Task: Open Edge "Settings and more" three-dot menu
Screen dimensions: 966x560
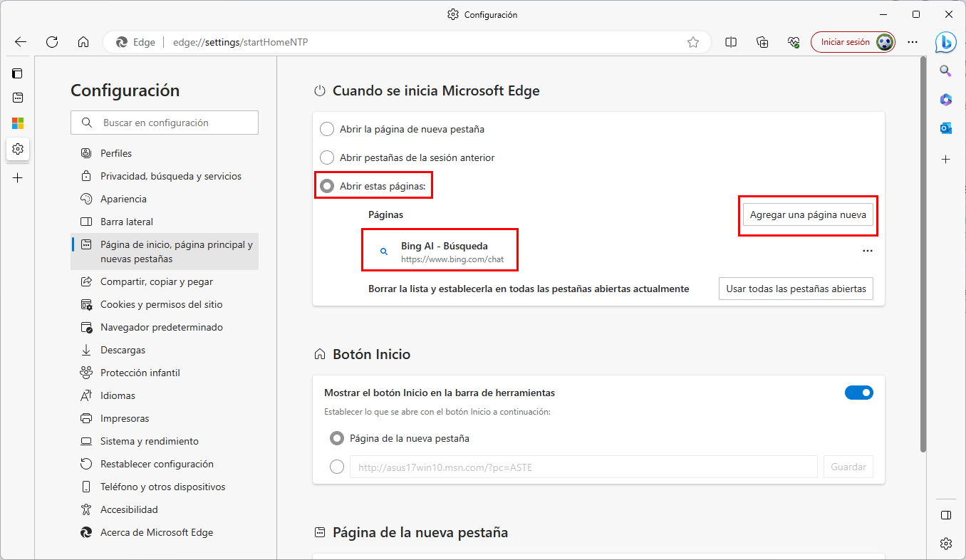Action: tap(913, 42)
